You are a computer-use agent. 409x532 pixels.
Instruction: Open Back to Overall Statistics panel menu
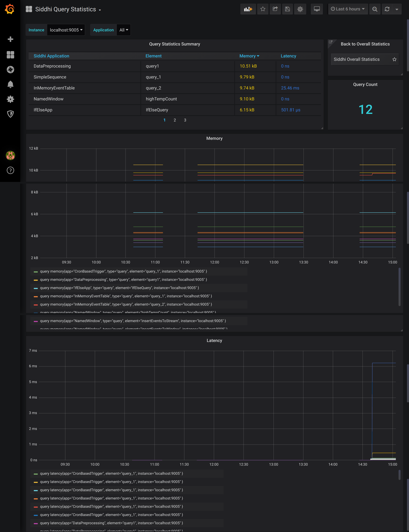point(365,44)
